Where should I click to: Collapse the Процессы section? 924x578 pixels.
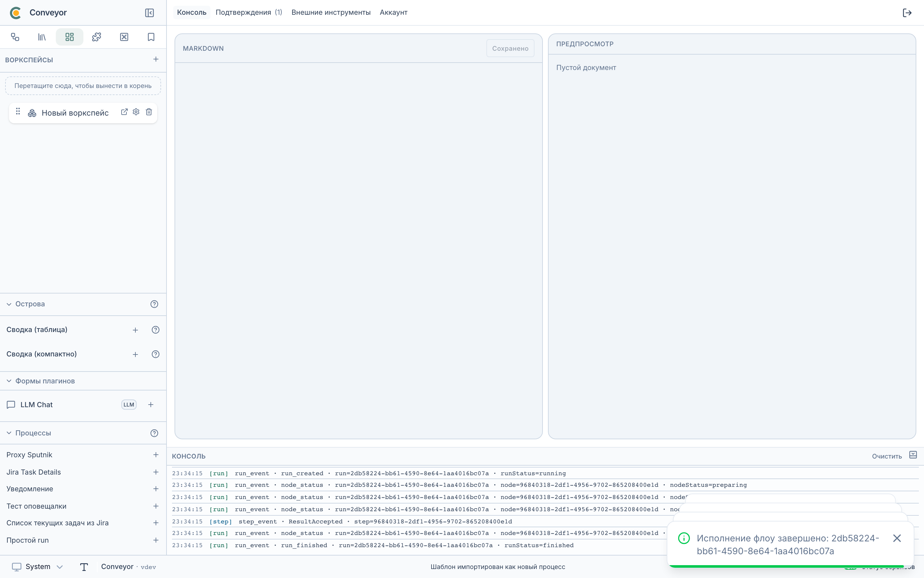(9, 433)
